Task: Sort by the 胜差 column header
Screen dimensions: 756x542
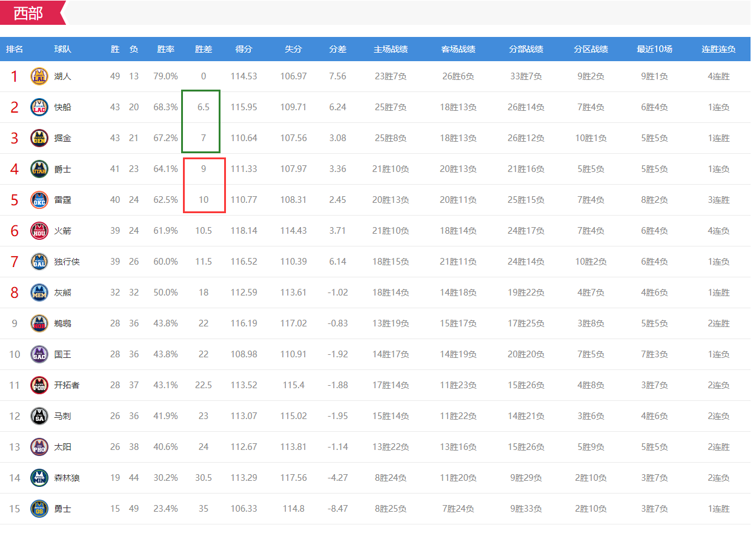Action: point(204,49)
